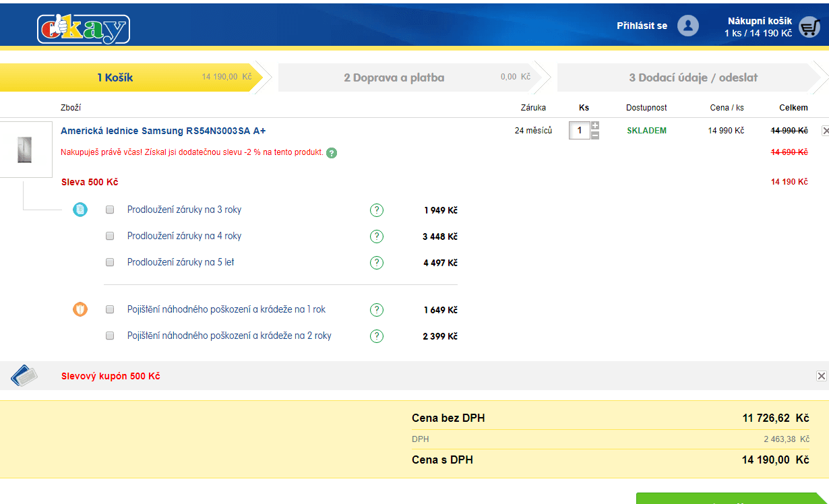Click the final price 14 190 Kč in red
The width and height of the screenshot is (829, 504).
pyautogui.click(x=789, y=182)
